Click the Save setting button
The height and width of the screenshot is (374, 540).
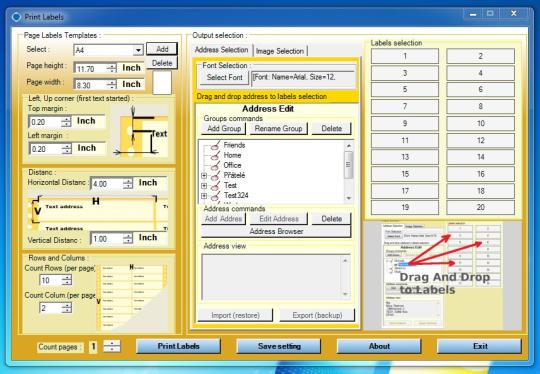[279, 346]
